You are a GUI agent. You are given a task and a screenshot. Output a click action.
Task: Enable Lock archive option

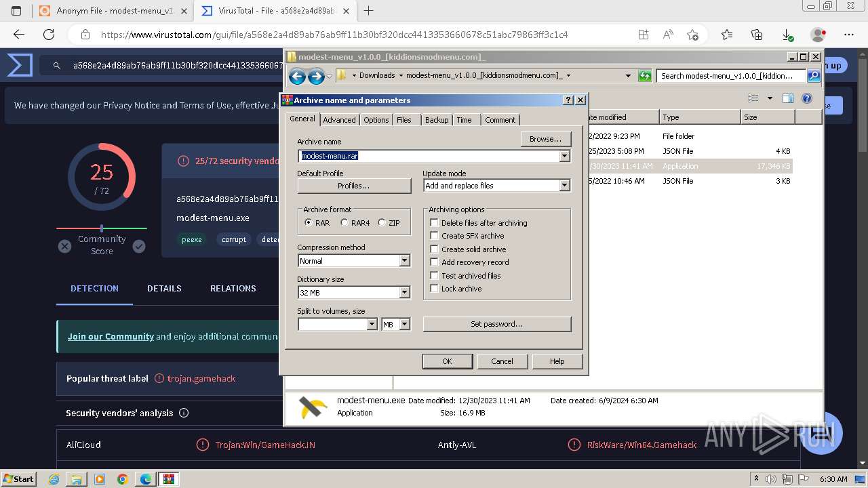[434, 289]
